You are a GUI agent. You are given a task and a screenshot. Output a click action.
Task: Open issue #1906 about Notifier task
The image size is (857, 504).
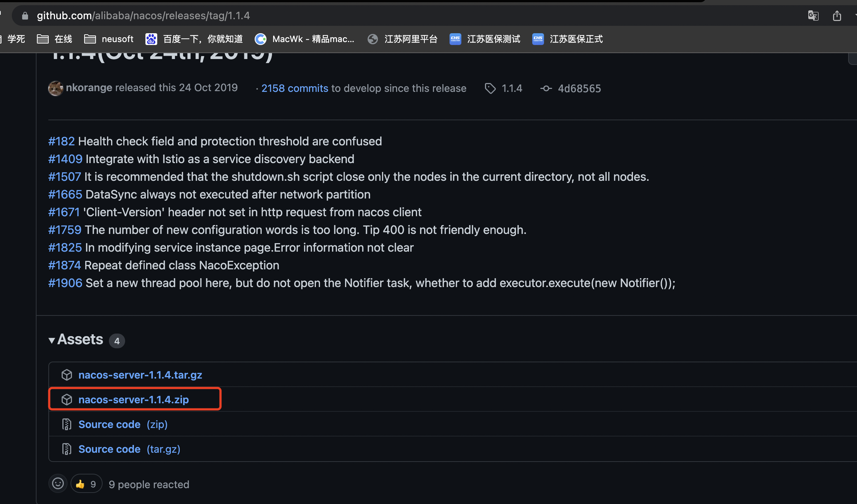coord(65,283)
